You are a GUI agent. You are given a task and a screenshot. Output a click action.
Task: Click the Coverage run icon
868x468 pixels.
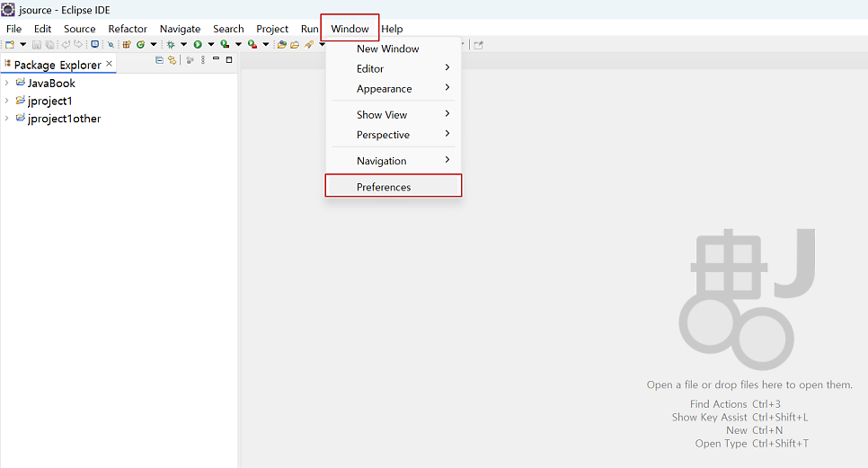tap(225, 44)
